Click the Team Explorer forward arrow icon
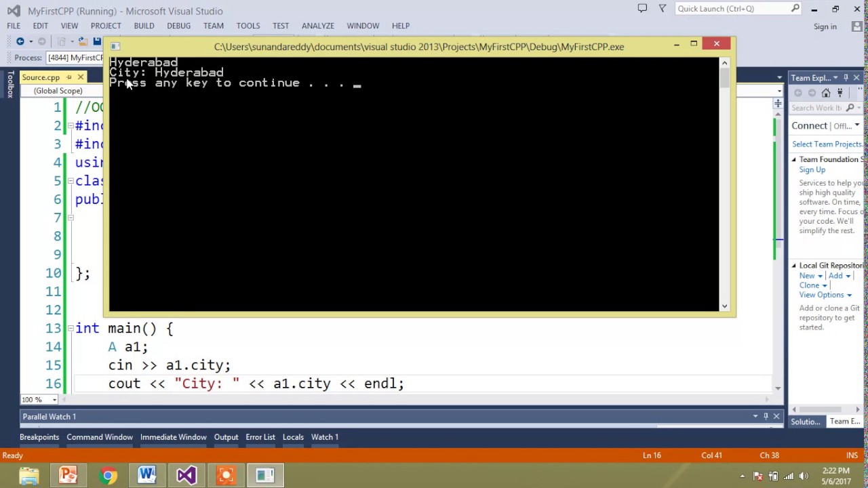Image resolution: width=868 pixels, height=488 pixels. coord(812,93)
